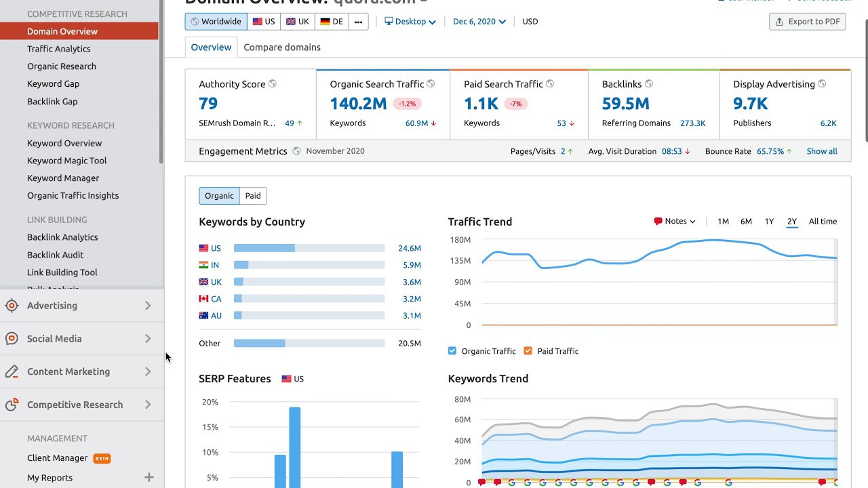Viewport: 868px width, 488px height.
Task: Open Keyword Magic Tool in the sidebar
Action: pyautogui.click(x=66, y=161)
